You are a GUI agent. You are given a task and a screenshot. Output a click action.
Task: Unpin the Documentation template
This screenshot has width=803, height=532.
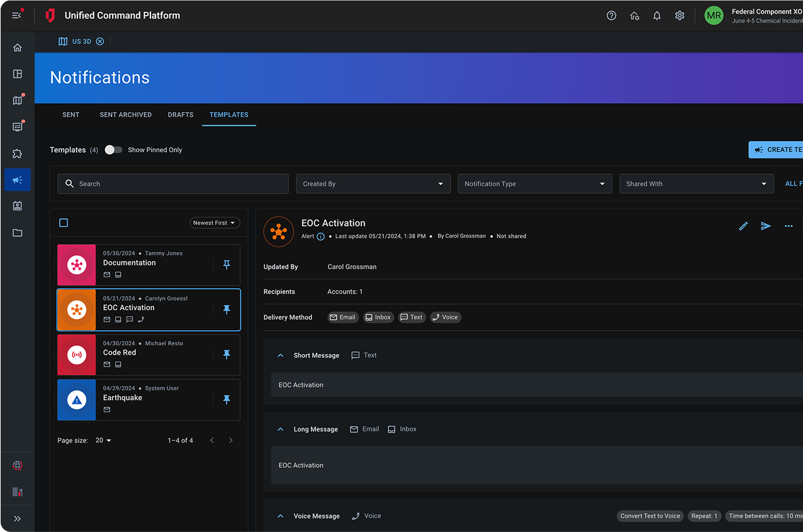pyautogui.click(x=227, y=265)
